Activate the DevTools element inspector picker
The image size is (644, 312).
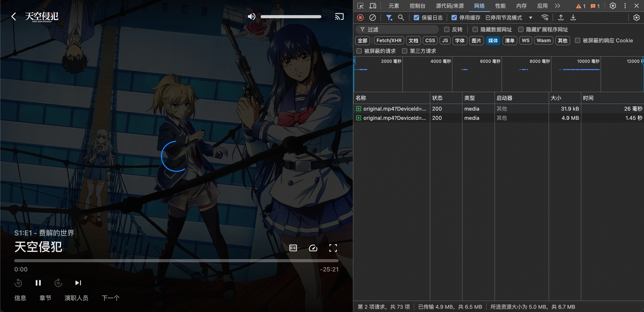click(360, 6)
